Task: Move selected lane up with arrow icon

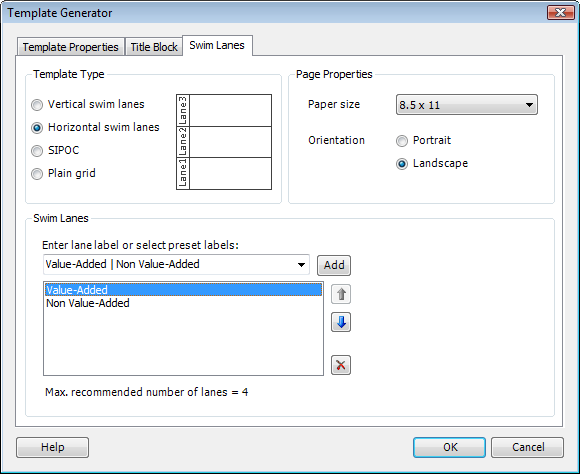Action: point(341,294)
